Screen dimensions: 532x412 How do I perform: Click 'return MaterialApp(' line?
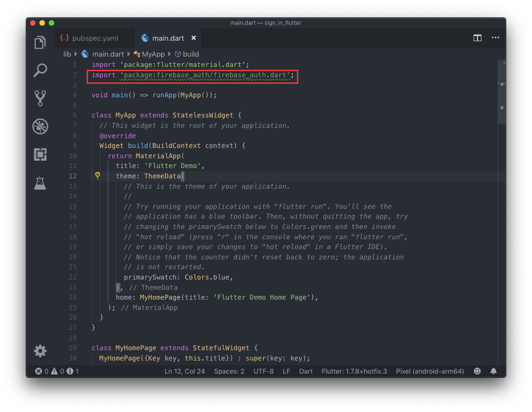146,156
